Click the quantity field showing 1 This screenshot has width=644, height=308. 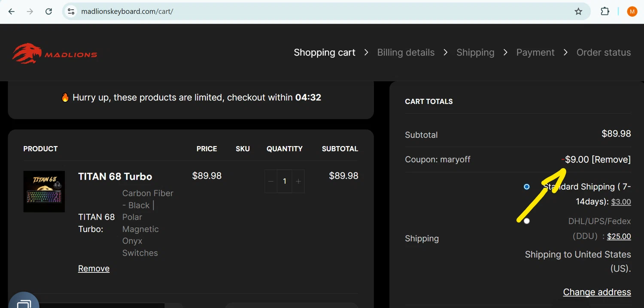(285, 181)
